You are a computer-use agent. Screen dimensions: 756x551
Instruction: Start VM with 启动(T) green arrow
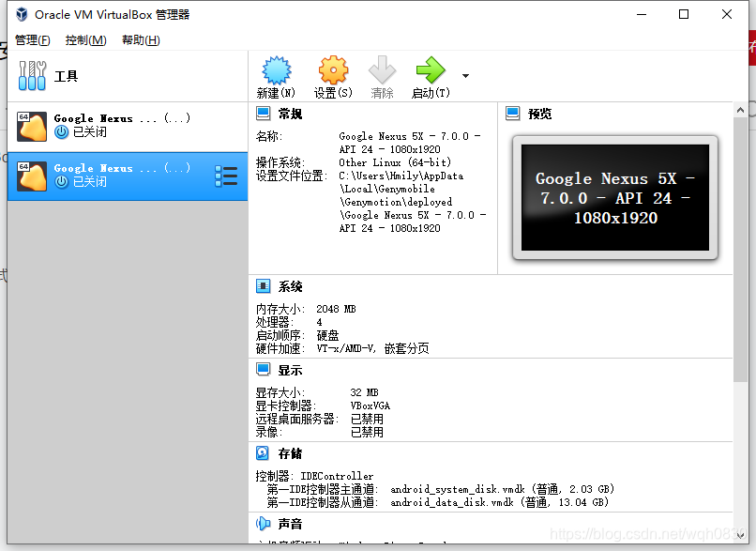point(431,70)
